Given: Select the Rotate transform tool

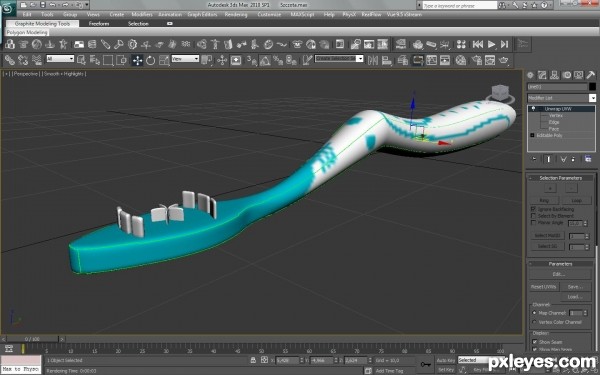Looking at the screenshot, I should click(150, 60).
